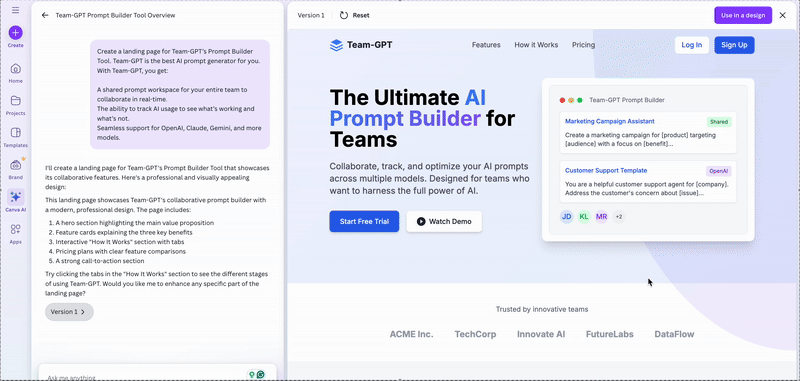
Task: Click the FutureLabs company name
Action: click(x=610, y=335)
